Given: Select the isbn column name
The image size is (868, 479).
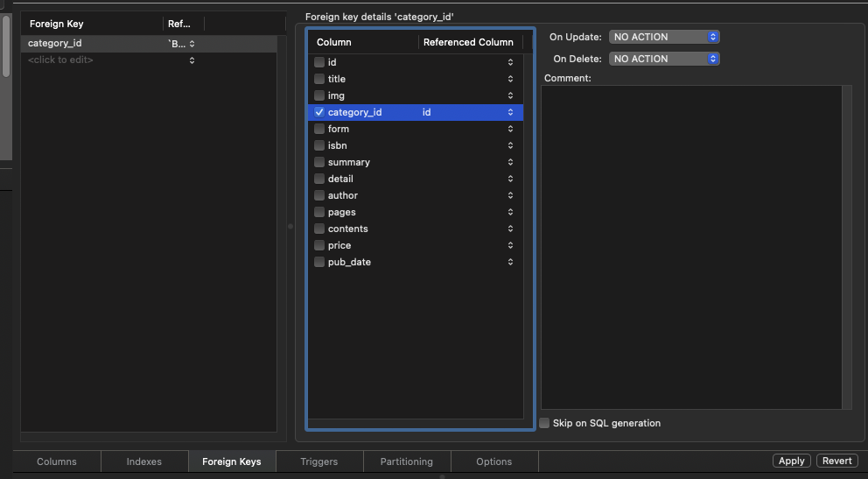Looking at the screenshot, I should [337, 145].
